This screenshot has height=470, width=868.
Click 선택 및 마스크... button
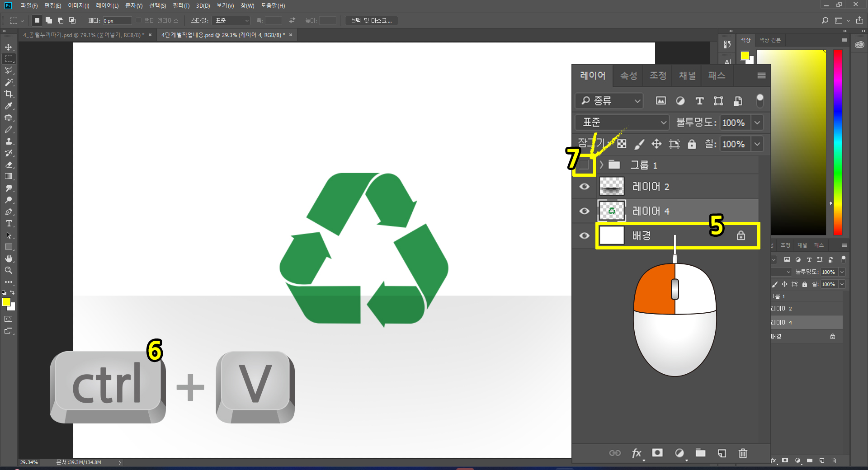(372, 20)
